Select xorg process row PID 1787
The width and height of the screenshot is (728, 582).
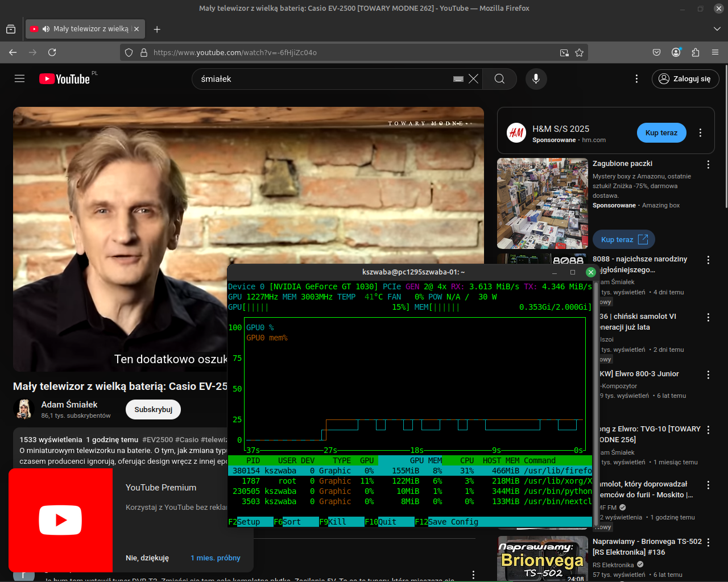click(x=409, y=481)
